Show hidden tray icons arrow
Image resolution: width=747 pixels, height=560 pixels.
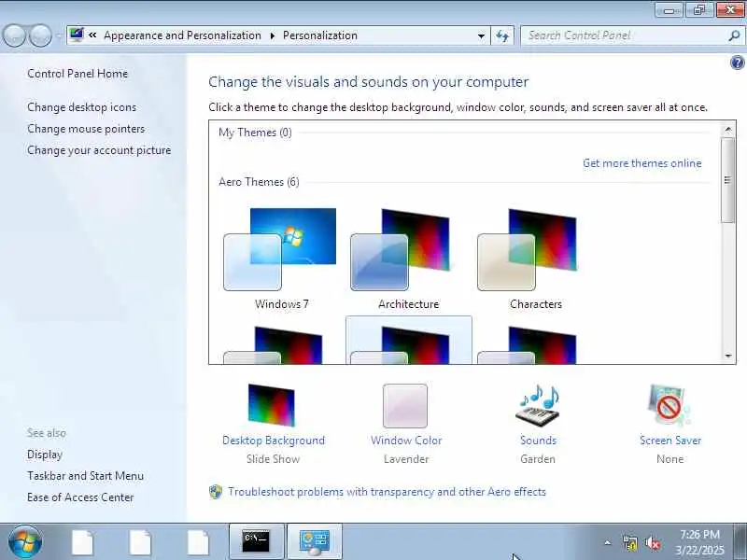(x=608, y=542)
